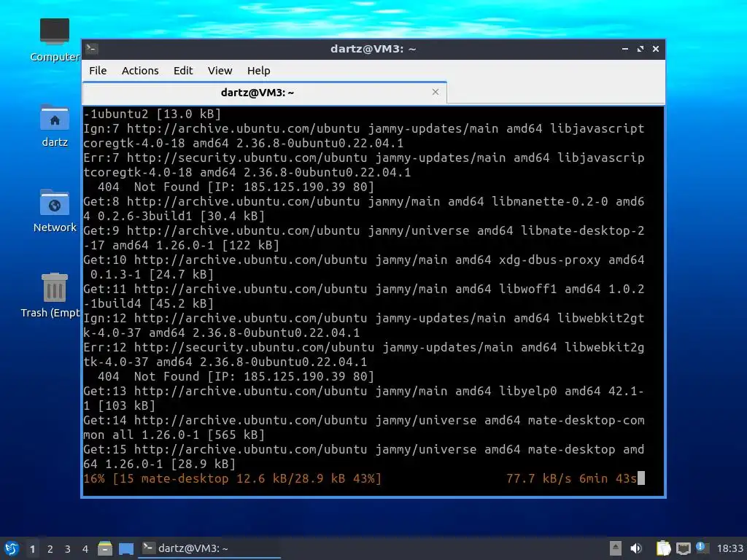
Task: Switch to workspace 3
Action: 68,549
